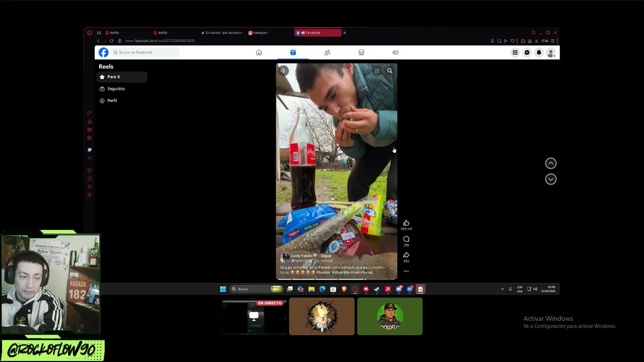Viewport: 644px width, 362px height.
Task: Open the Gaming tab icon
Action: 395,52
